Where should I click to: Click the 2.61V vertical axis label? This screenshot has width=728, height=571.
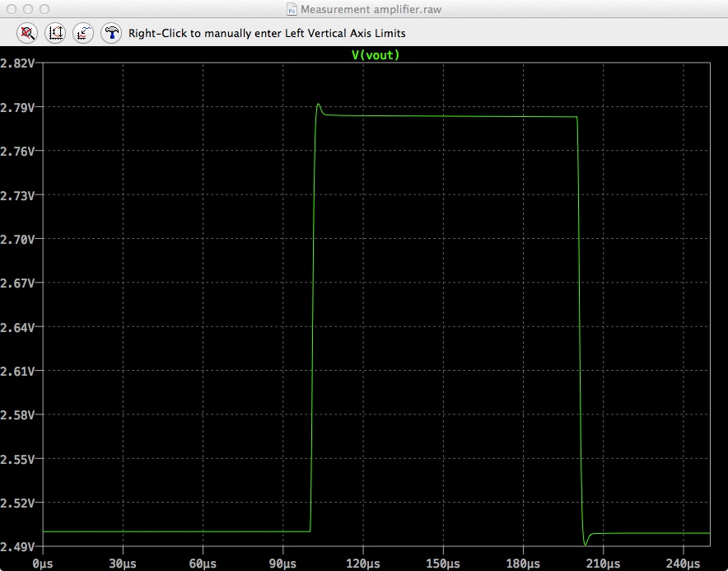click(17, 372)
